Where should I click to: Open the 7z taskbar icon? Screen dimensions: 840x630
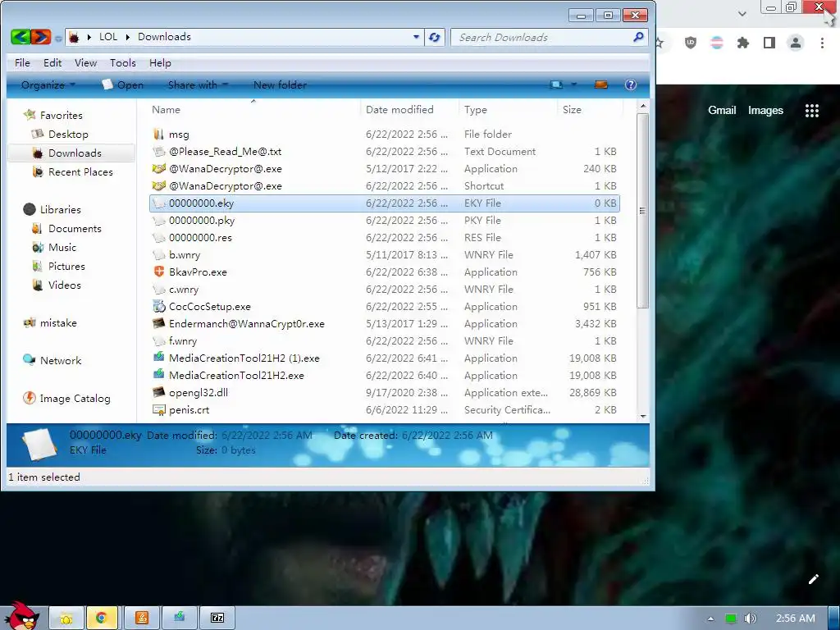tap(217, 618)
